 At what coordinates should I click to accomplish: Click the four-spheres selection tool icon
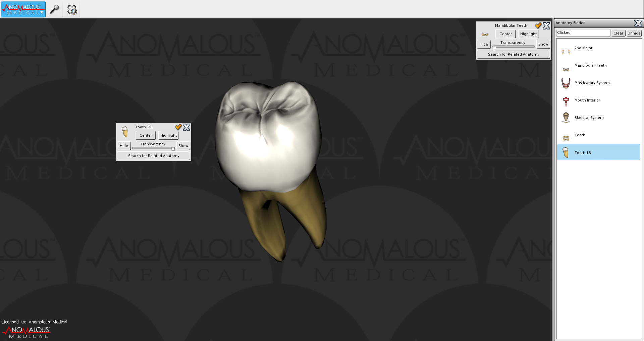click(x=72, y=10)
